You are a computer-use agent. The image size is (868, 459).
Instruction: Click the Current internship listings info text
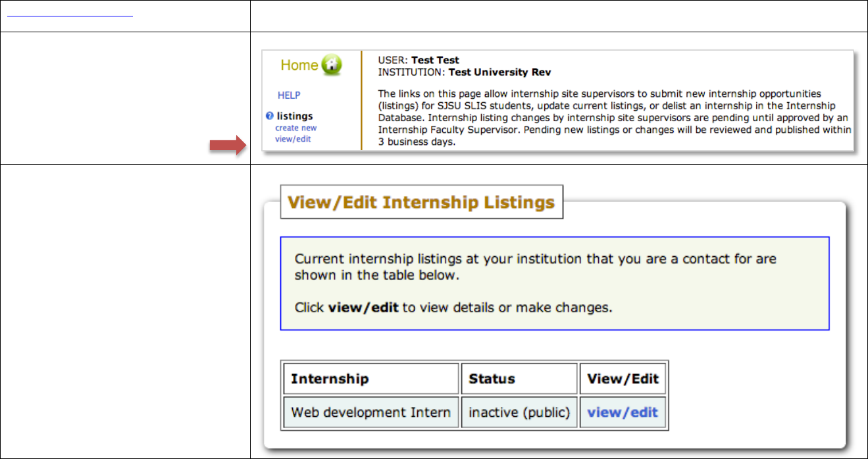(535, 267)
